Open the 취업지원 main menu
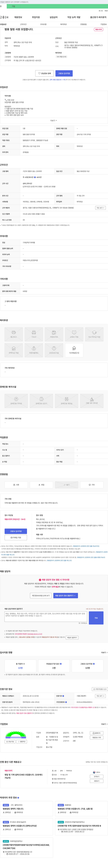The height and width of the screenshot is (868, 108). (36, 17)
